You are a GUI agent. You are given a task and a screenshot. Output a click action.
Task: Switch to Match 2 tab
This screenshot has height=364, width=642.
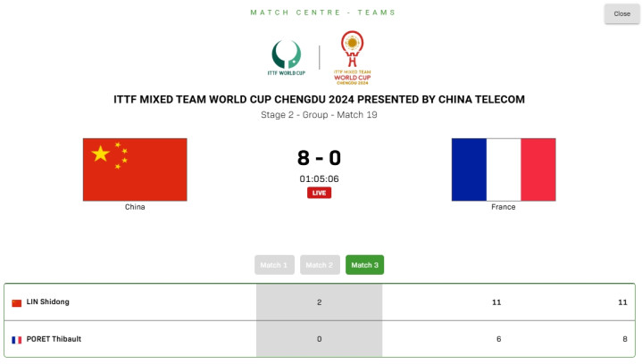[320, 265]
